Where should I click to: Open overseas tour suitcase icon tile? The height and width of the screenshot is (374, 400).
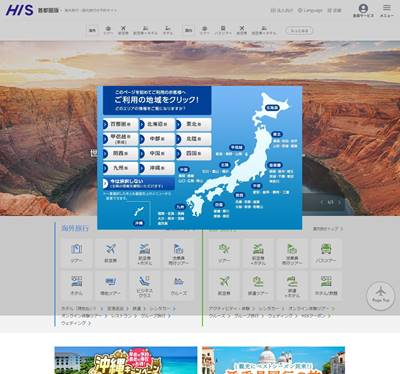[x=76, y=253]
